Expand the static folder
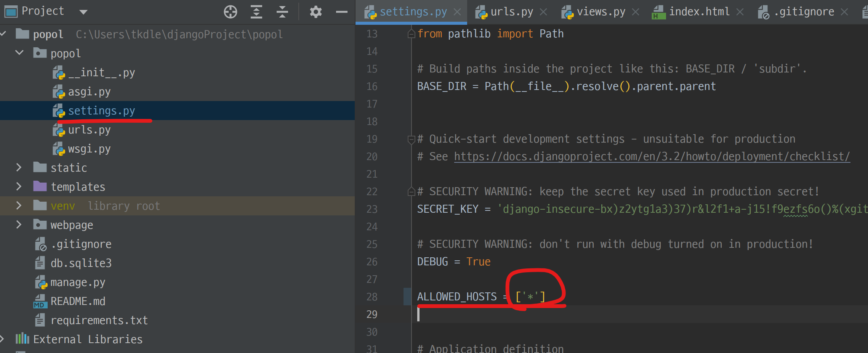Screen dimensions: 868x353 pyautogui.click(x=19, y=167)
